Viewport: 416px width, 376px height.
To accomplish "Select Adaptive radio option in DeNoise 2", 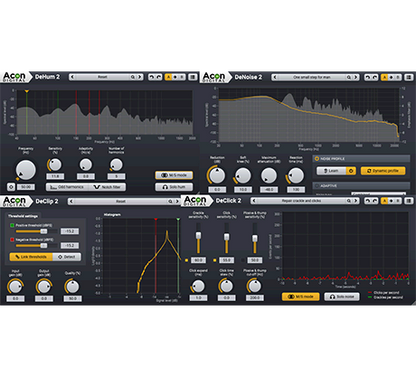I will coord(317,186).
